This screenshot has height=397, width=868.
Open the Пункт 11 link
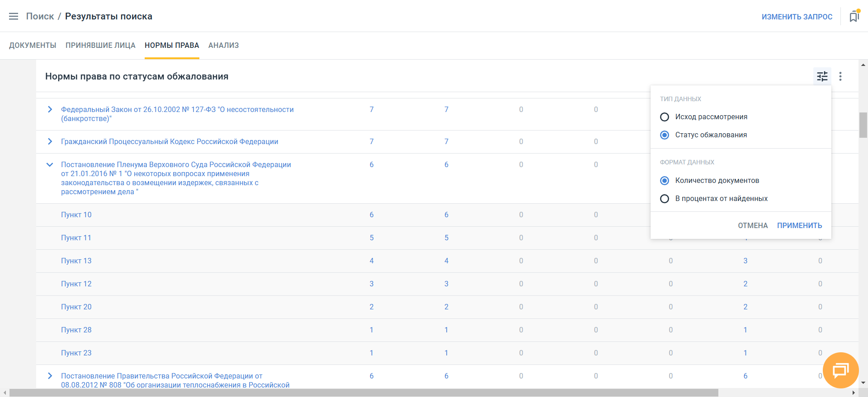pos(76,238)
